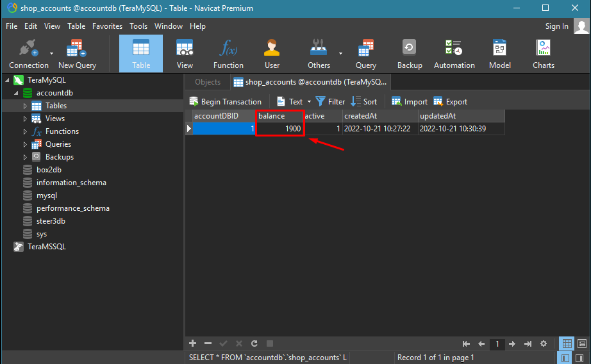Go to first page icon
This screenshot has height=364, width=591.
click(466, 343)
